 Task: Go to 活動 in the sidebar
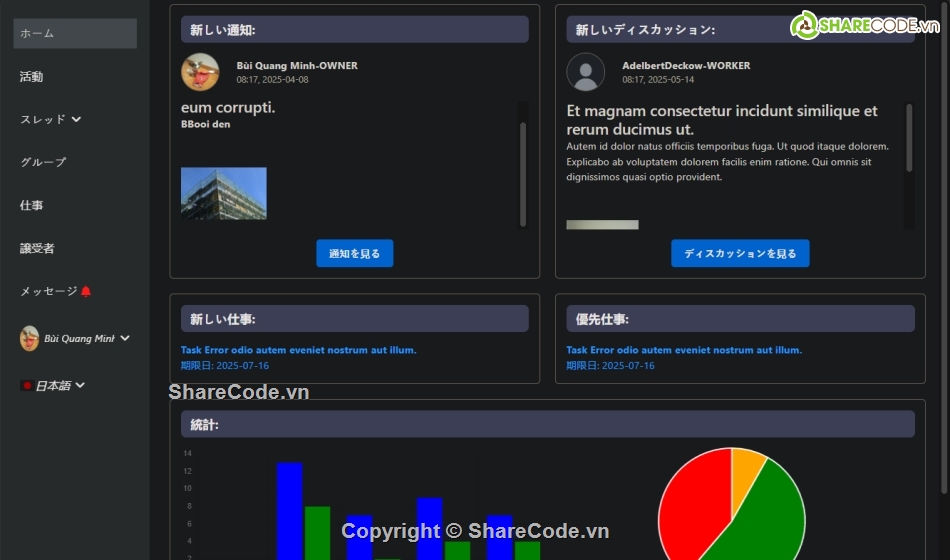click(32, 76)
